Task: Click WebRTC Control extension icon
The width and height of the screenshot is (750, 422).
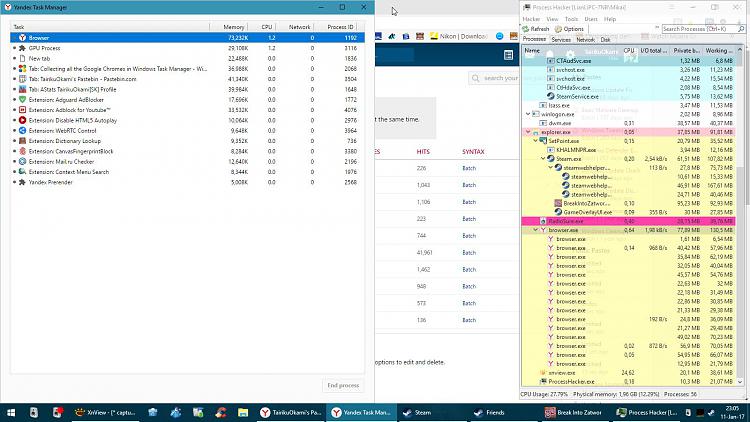Action: [22, 131]
